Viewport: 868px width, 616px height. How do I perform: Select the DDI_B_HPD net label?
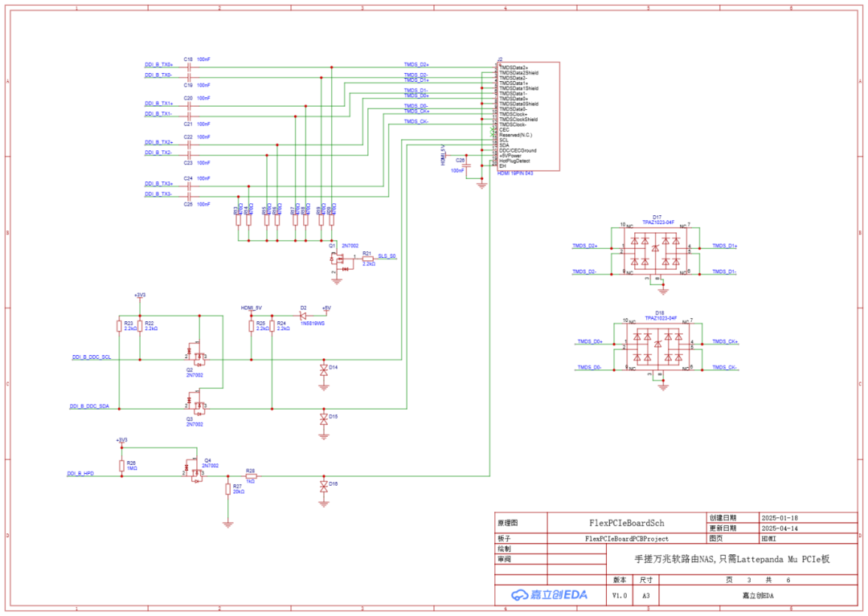(x=81, y=474)
